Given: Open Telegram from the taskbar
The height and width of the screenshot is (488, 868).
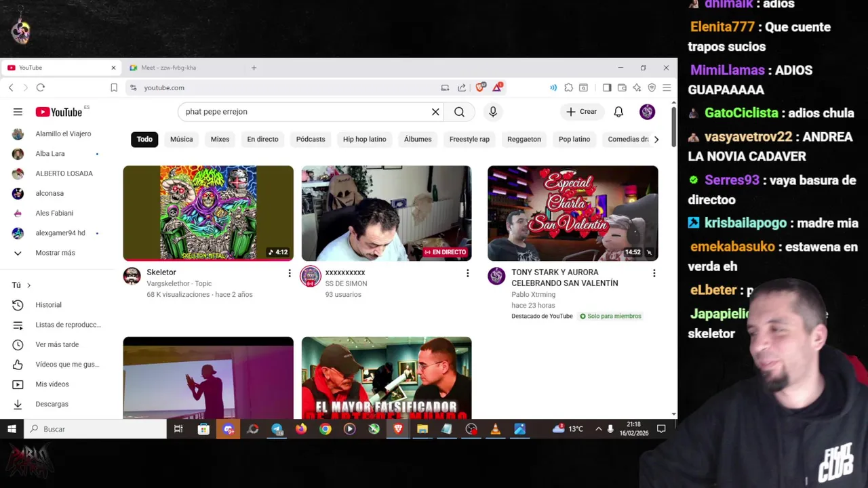Looking at the screenshot, I should (x=277, y=429).
